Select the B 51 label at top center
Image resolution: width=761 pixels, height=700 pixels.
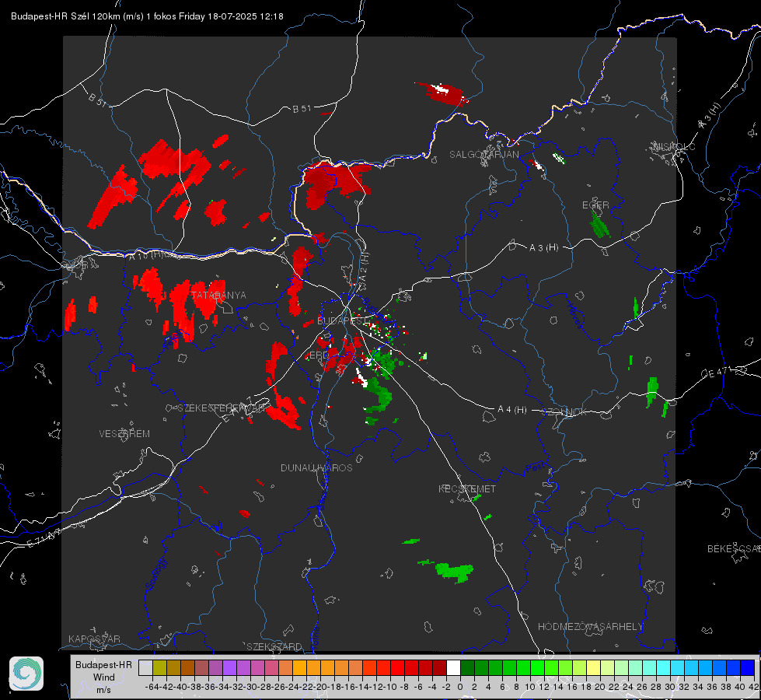point(302,109)
